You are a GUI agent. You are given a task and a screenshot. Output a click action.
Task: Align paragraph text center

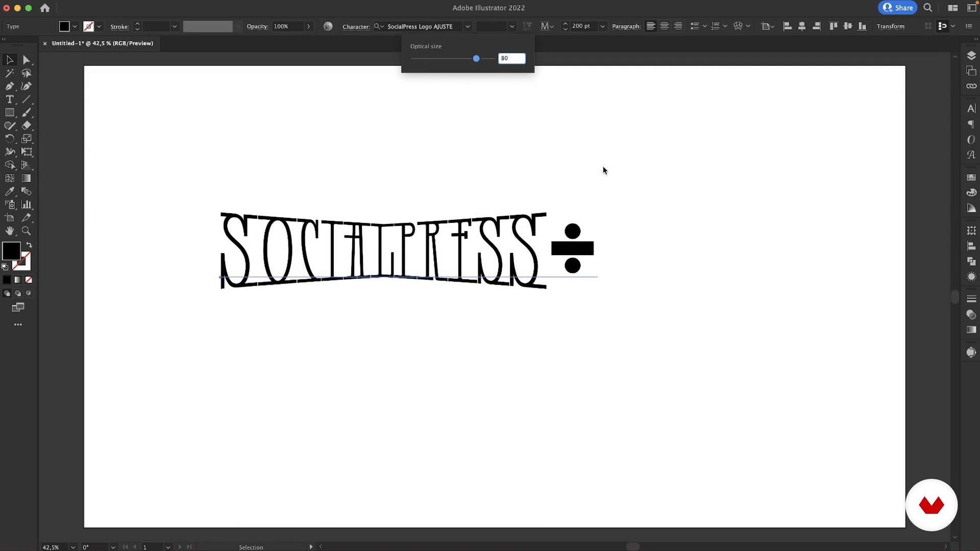click(x=665, y=26)
